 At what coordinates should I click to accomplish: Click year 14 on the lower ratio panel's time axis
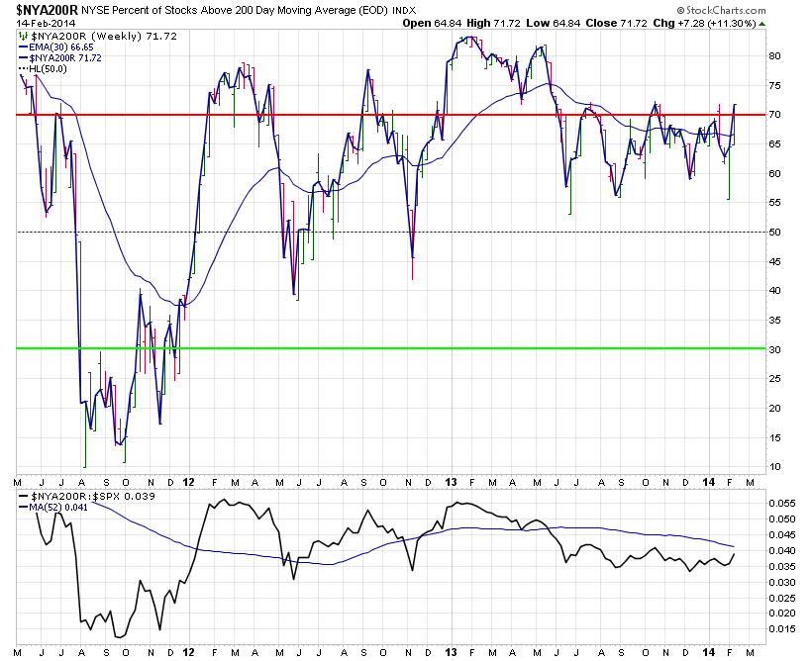[708, 652]
